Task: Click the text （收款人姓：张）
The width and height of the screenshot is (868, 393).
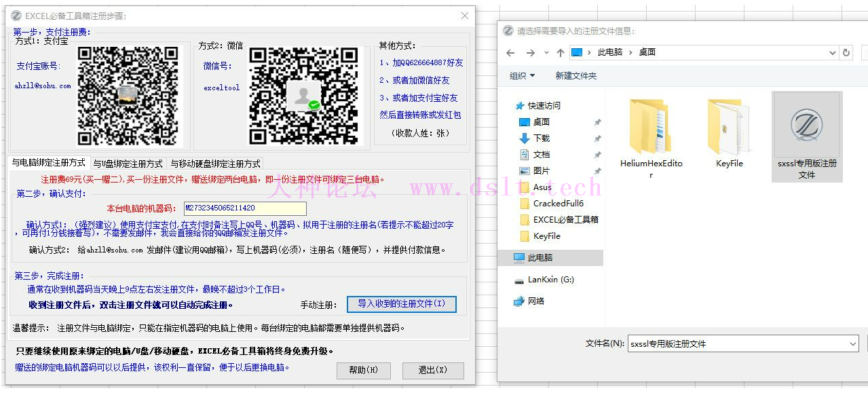Action: coord(421,133)
